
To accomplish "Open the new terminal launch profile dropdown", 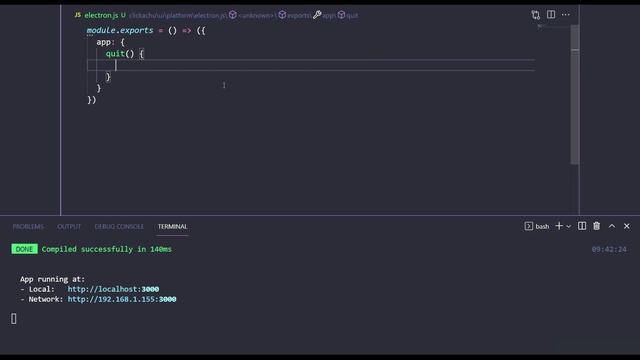I will point(568,227).
